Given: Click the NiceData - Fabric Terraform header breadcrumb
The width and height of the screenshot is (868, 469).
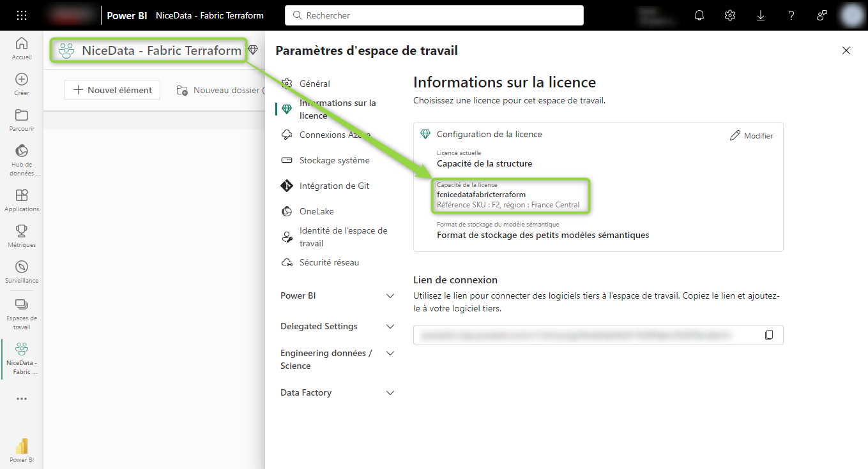Looking at the screenshot, I should coord(209,15).
